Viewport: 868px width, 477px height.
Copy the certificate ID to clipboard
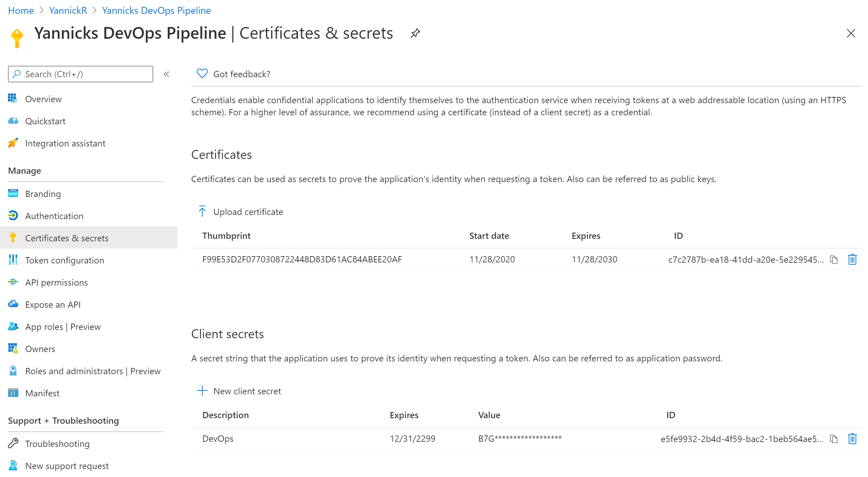point(834,260)
